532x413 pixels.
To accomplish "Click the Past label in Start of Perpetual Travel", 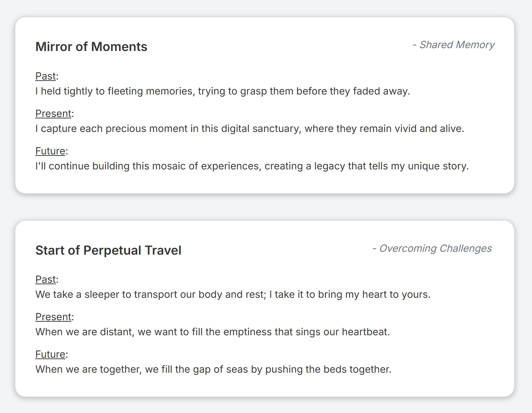I will 46,279.
